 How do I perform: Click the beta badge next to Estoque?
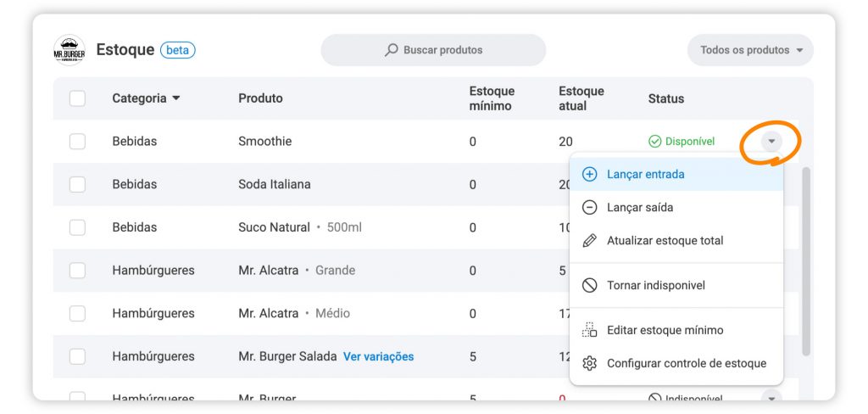click(x=178, y=50)
